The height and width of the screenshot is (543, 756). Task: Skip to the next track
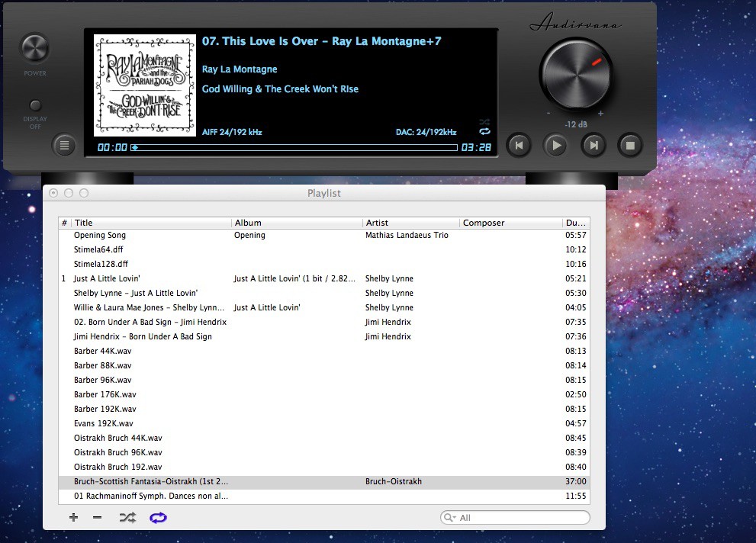(x=594, y=145)
